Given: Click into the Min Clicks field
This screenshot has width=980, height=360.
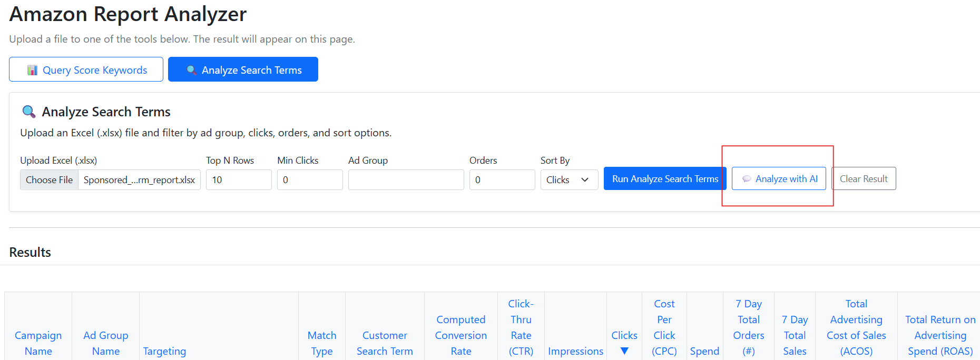Looking at the screenshot, I should pos(309,180).
